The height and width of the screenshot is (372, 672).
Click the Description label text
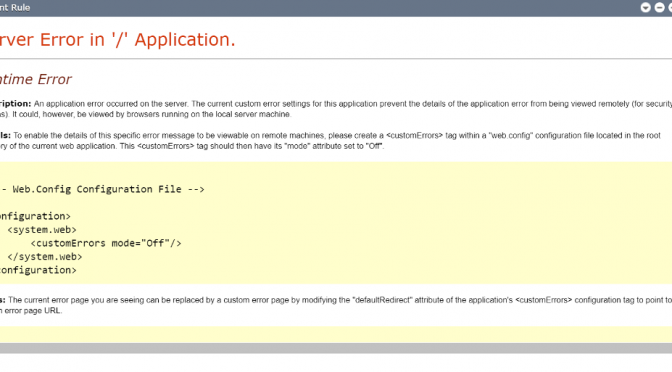click(x=15, y=104)
